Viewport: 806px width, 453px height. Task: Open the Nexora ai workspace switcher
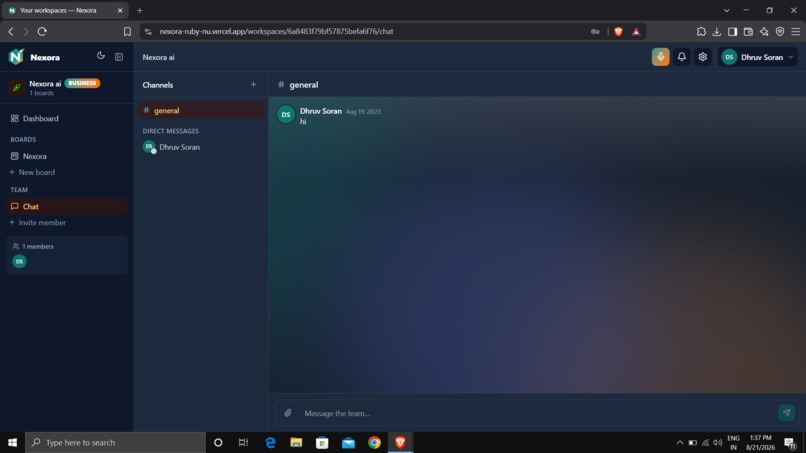point(67,87)
